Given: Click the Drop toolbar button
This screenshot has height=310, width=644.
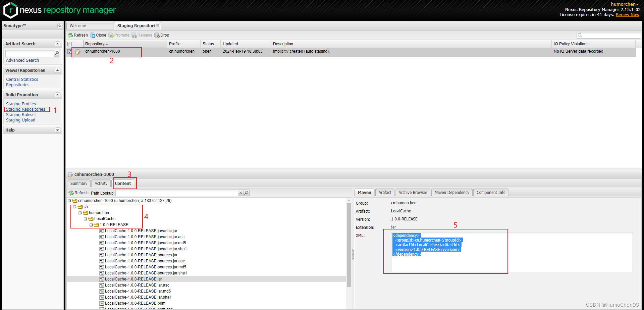Looking at the screenshot, I should pyautogui.click(x=162, y=35).
